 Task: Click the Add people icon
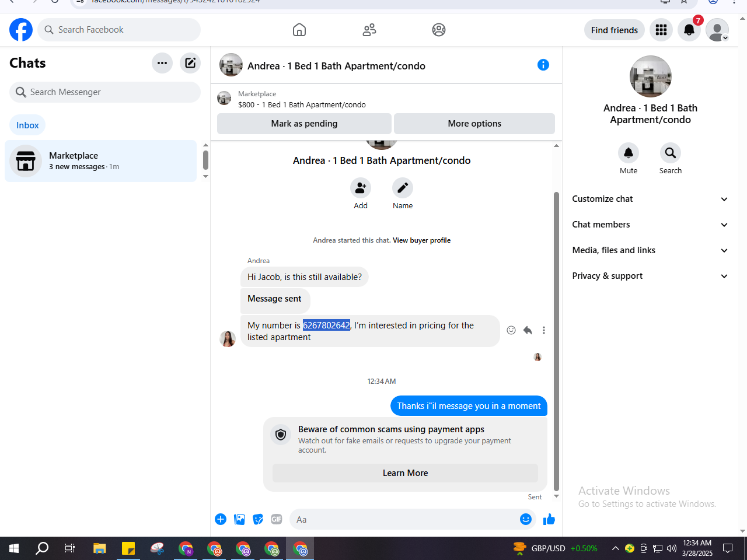361,188
